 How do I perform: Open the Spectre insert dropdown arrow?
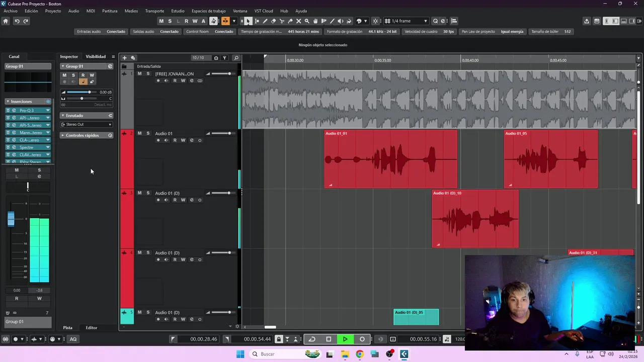pyautogui.click(x=48, y=147)
